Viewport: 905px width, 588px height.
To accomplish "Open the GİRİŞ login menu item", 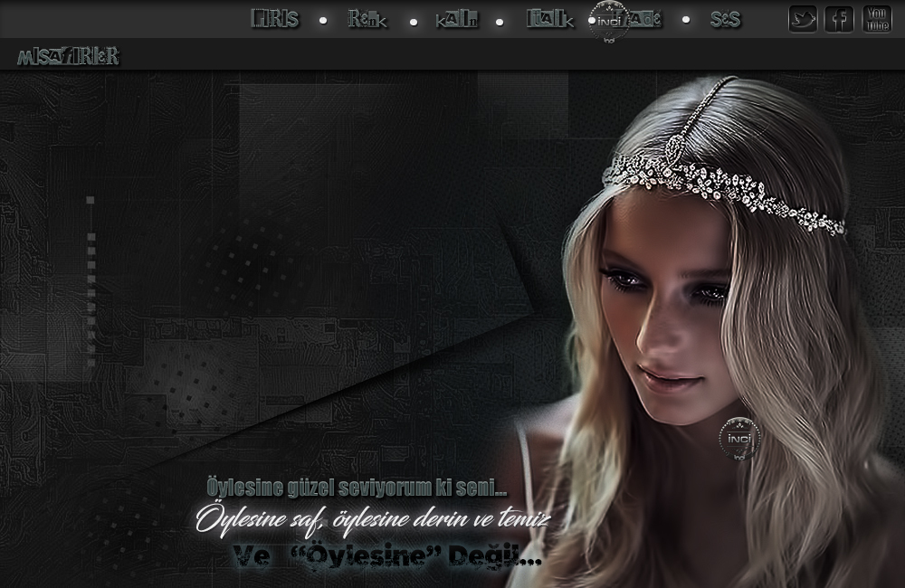I will (x=274, y=19).
